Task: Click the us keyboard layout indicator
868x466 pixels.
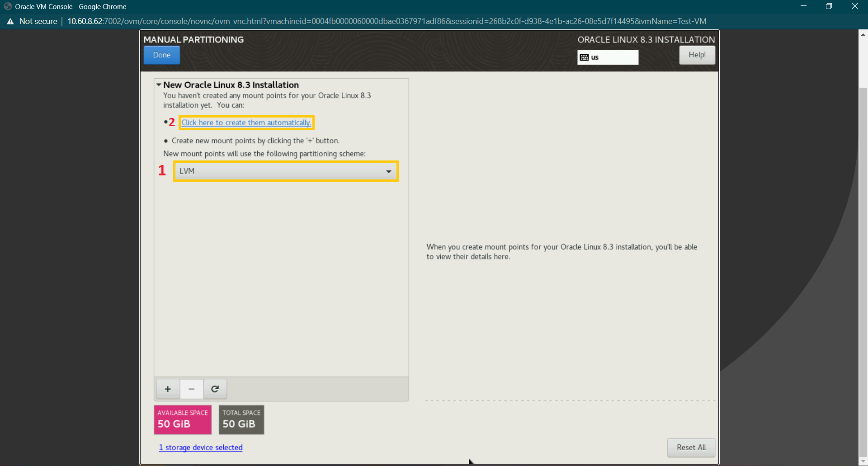Action: (x=608, y=57)
